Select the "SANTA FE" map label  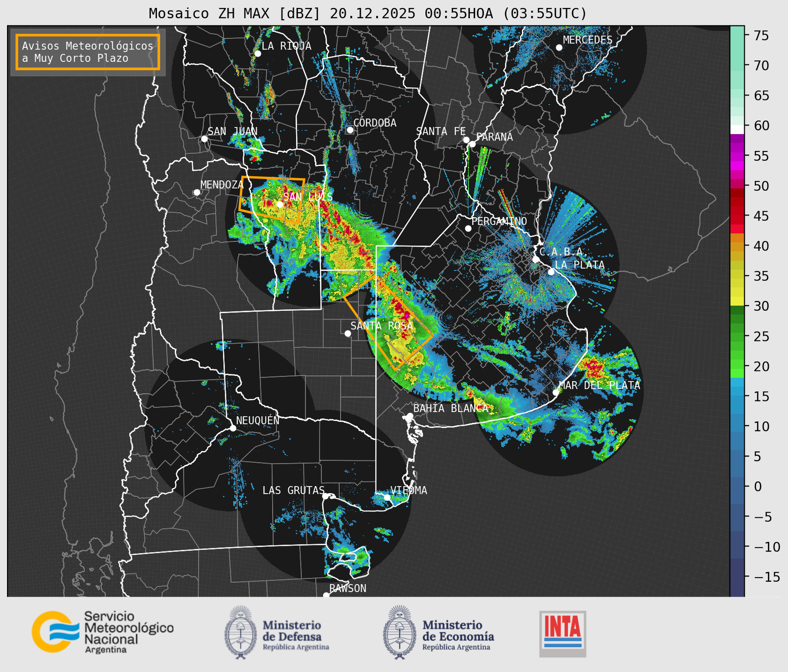coord(441,131)
